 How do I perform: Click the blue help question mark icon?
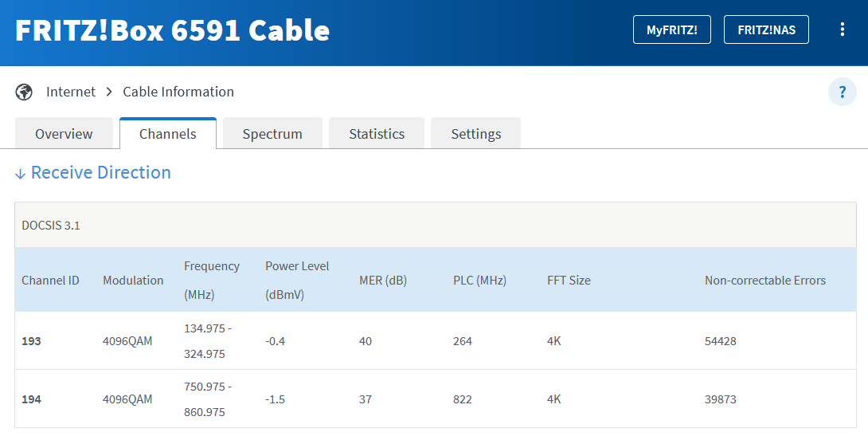[843, 92]
